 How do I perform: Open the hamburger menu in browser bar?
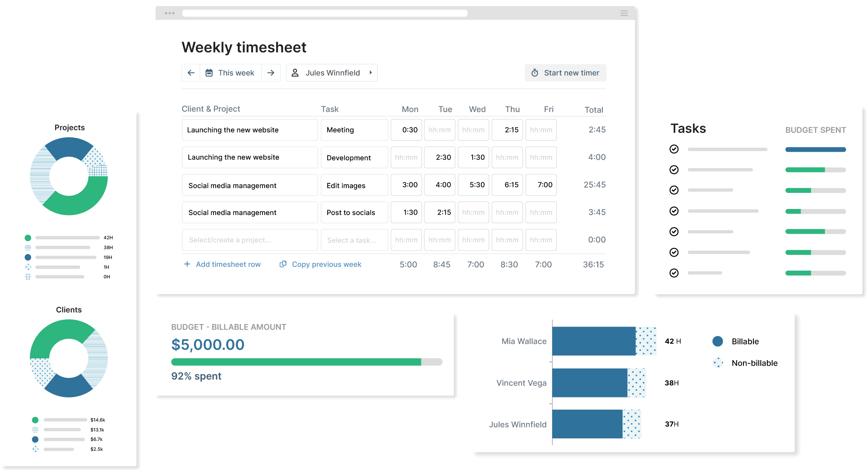(624, 13)
